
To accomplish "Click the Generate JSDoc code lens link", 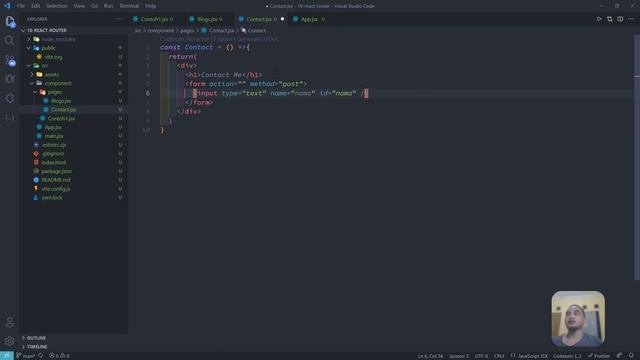I will coord(258,39).
